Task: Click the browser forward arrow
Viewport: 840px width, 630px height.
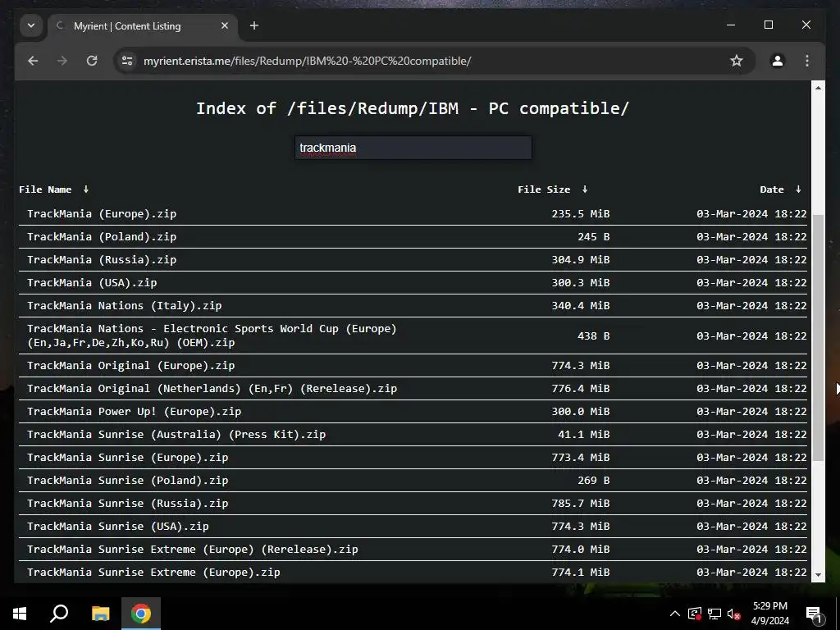Action: click(x=62, y=61)
